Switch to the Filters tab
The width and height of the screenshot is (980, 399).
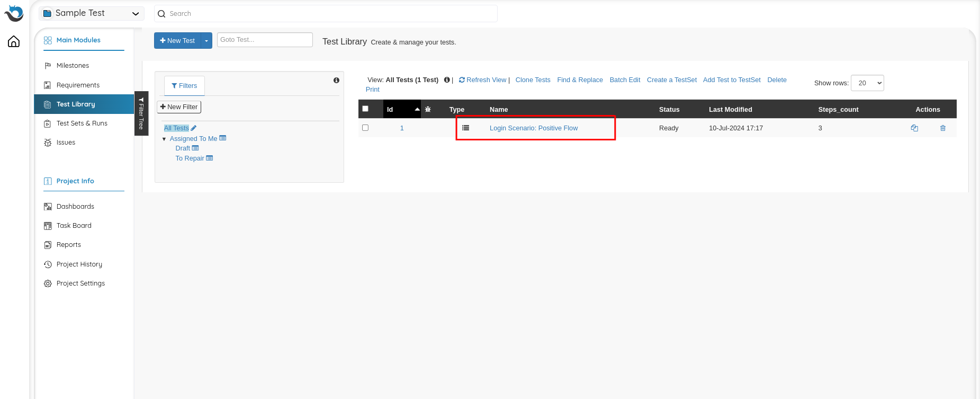[184, 85]
